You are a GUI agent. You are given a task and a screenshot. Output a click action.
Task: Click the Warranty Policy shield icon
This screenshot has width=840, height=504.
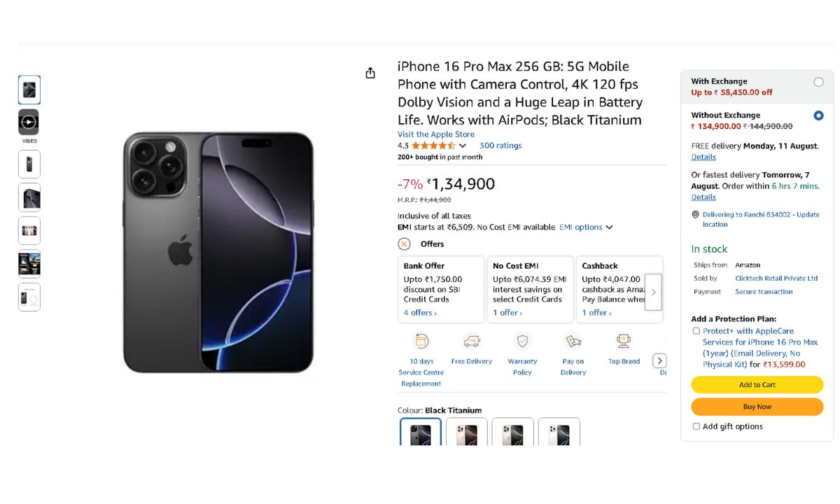click(522, 342)
